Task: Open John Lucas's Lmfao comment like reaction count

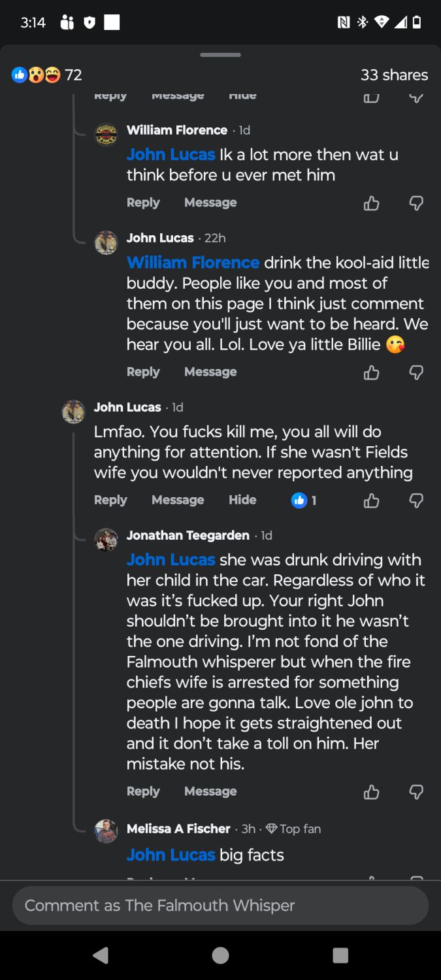Action: pos(304,500)
